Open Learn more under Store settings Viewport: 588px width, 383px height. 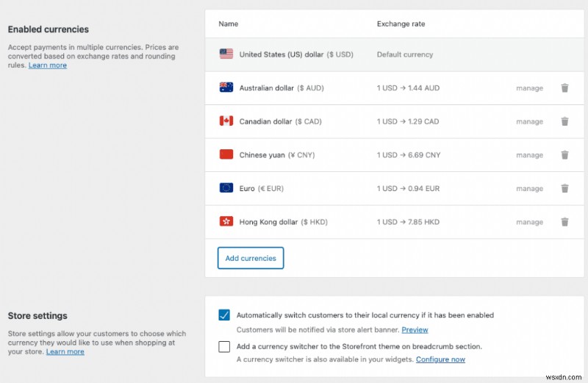pos(65,352)
